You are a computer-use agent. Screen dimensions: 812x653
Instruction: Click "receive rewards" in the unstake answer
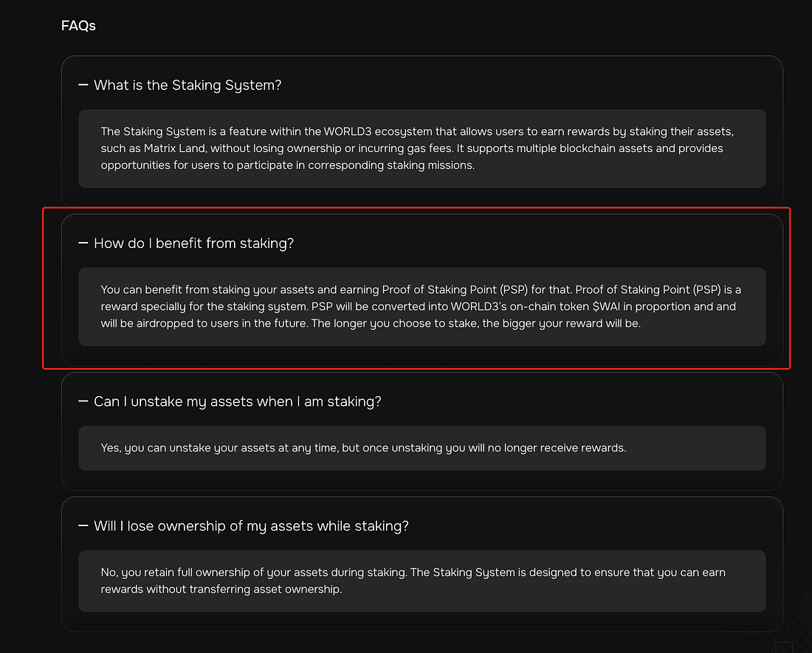(x=582, y=448)
